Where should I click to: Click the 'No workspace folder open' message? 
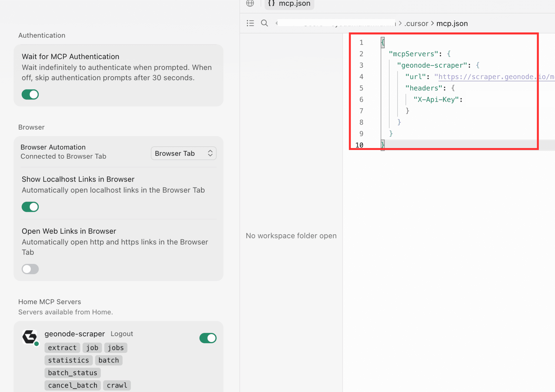[291, 236]
